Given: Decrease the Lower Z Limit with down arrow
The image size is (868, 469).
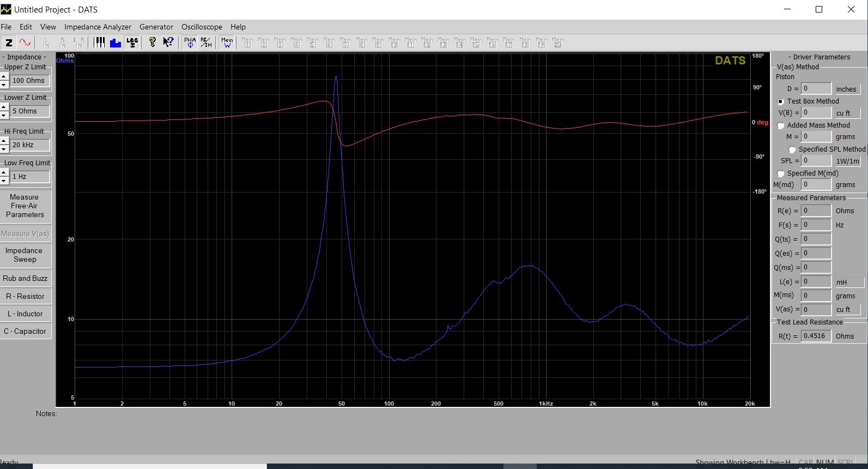Looking at the screenshot, I should [4, 115].
